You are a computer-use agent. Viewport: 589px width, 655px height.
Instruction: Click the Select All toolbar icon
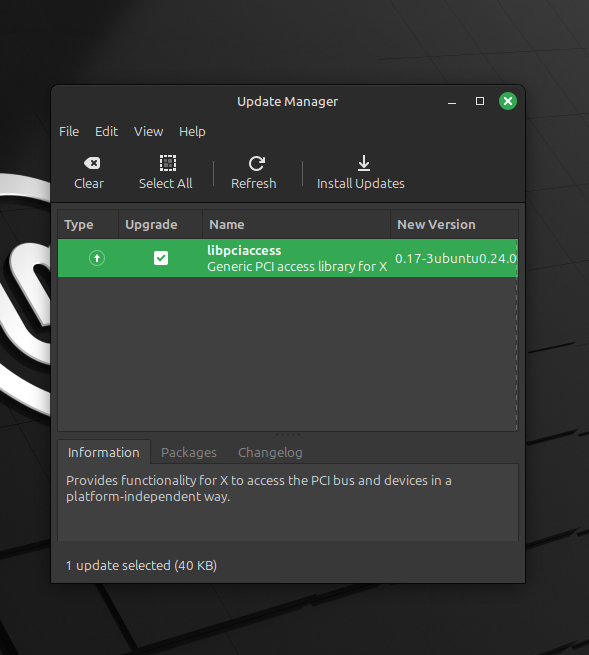[x=168, y=163]
